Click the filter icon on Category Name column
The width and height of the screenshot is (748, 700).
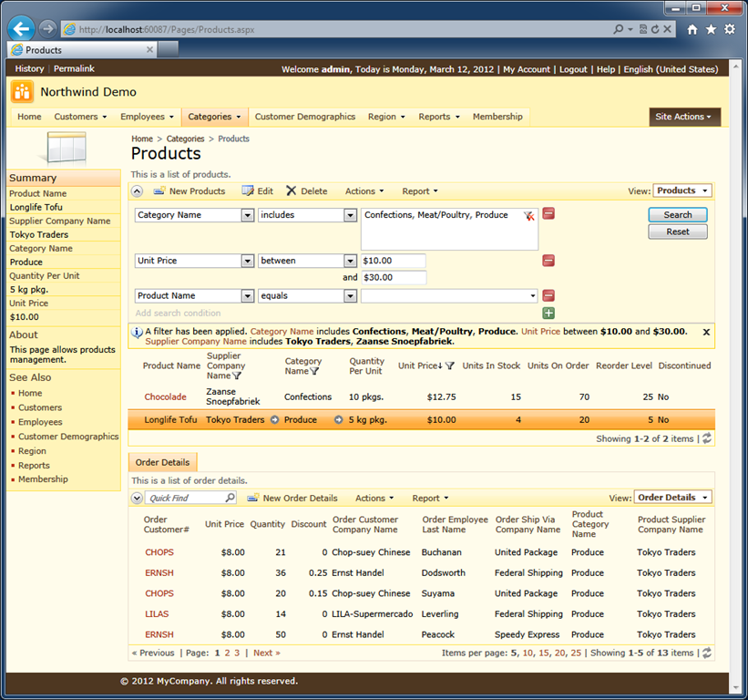pyautogui.click(x=314, y=371)
